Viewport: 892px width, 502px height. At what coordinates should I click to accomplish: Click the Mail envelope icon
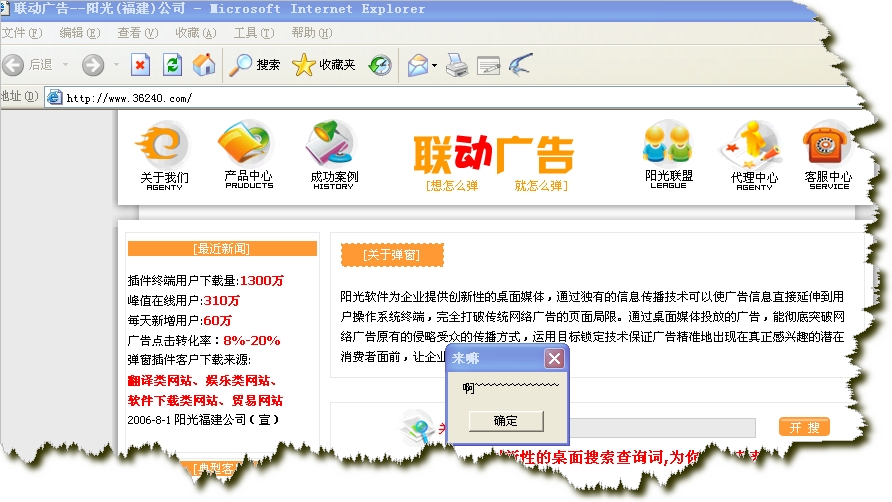(x=418, y=65)
